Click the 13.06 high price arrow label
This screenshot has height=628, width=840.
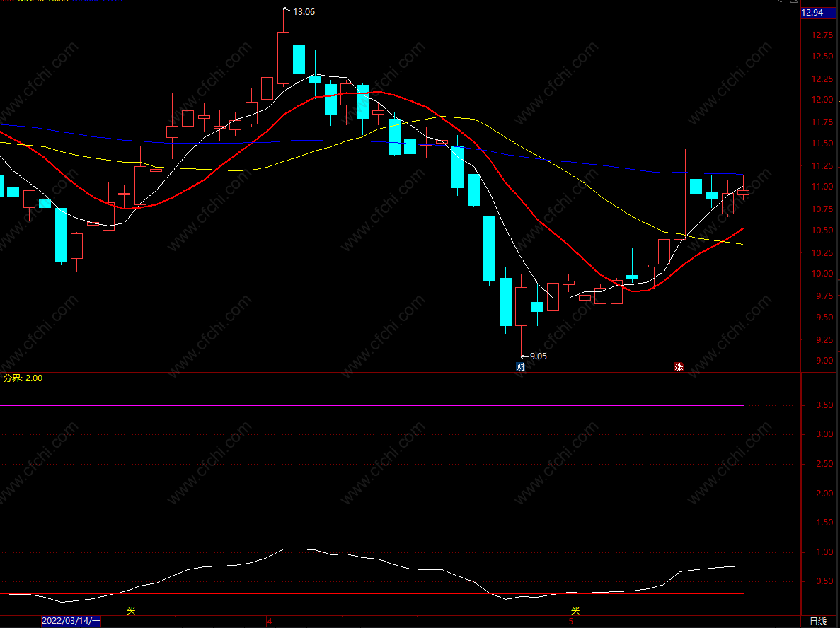(299, 11)
